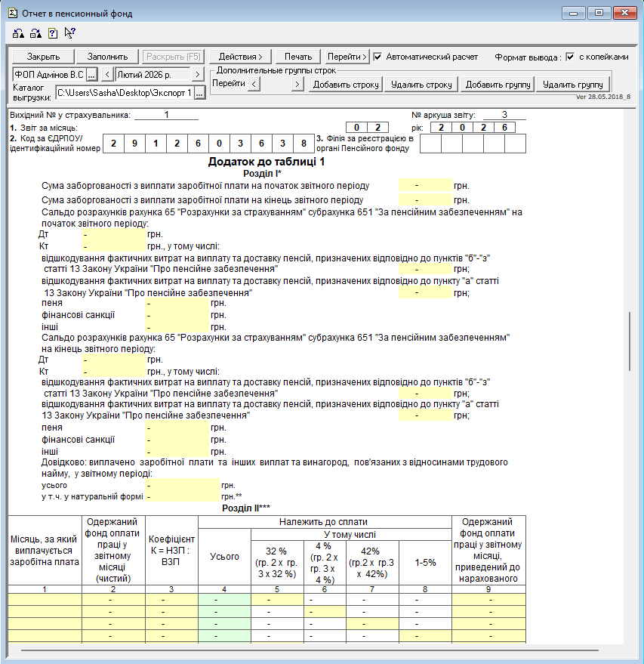Click Удалить группу button
Image resolution: width=644 pixels, height=664 pixels.
572,85
